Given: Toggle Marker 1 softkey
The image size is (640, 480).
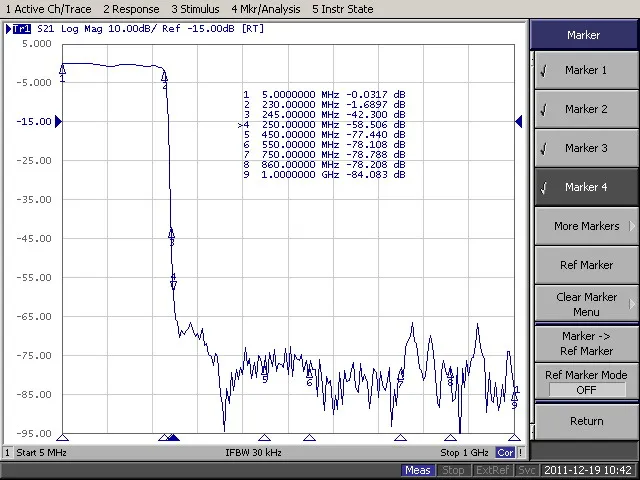Looking at the screenshot, I should [586, 70].
